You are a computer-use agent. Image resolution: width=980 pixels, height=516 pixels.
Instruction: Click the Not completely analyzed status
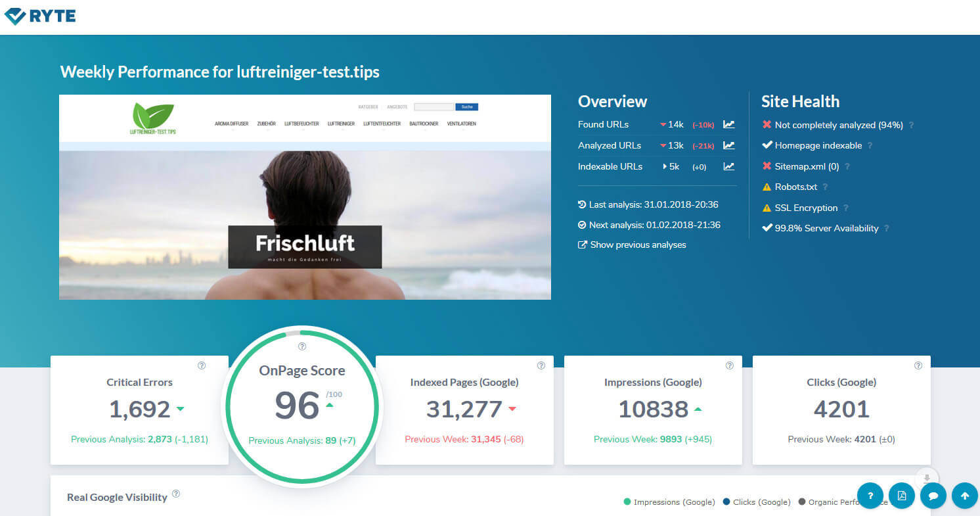pyautogui.click(x=838, y=125)
